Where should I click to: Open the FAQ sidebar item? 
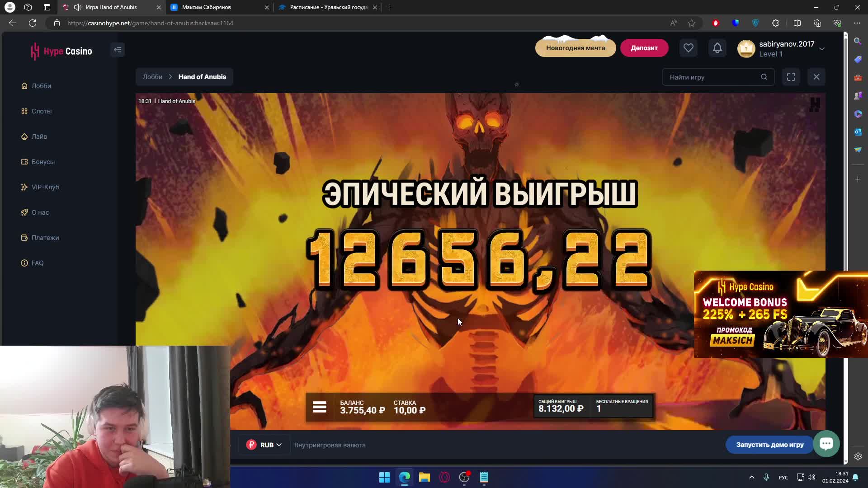click(x=32, y=263)
